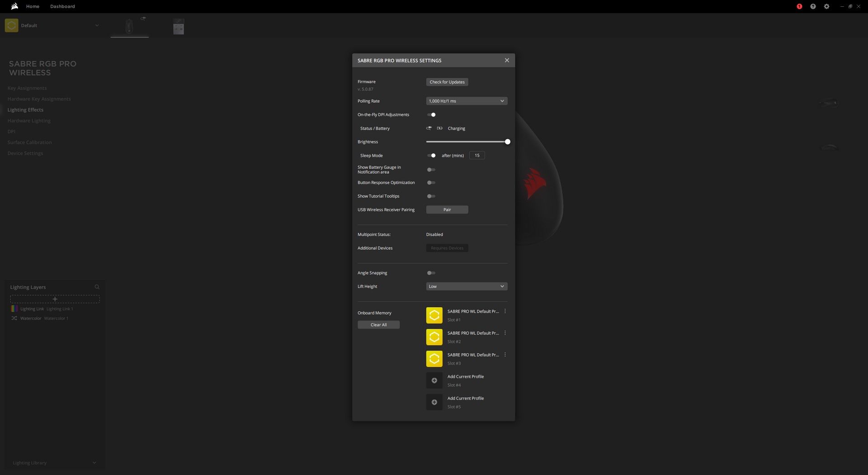Viewport: 868px width, 475px height.
Task: Close the Sabre RGB Pro Wireless Settings dialog
Action: point(507,60)
